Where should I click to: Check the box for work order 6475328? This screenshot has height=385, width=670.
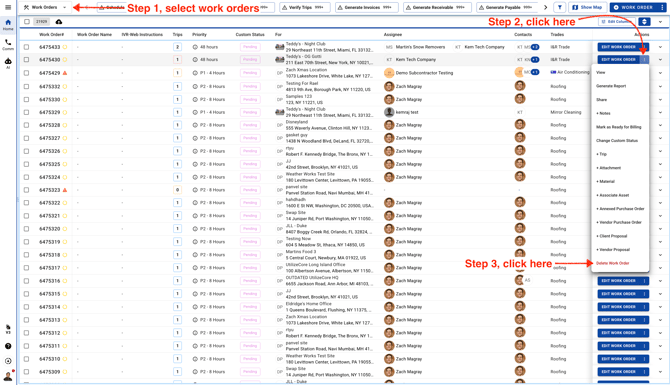tap(26, 125)
